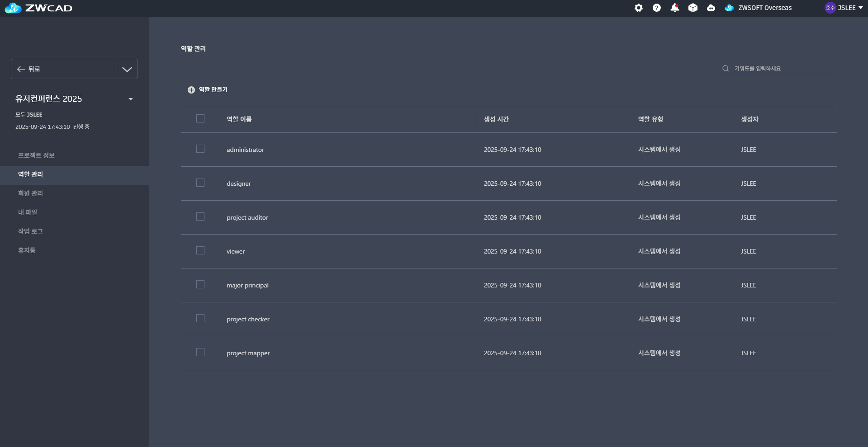Click the 유저컨퍼런스 2025 project title
Image resolution: width=868 pixels, height=447 pixels.
48,99
